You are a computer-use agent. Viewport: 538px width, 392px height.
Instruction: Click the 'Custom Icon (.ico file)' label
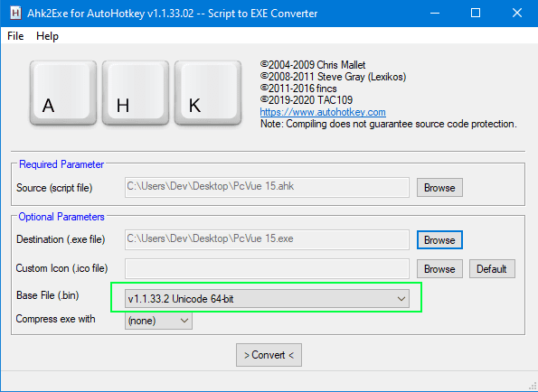(61, 268)
